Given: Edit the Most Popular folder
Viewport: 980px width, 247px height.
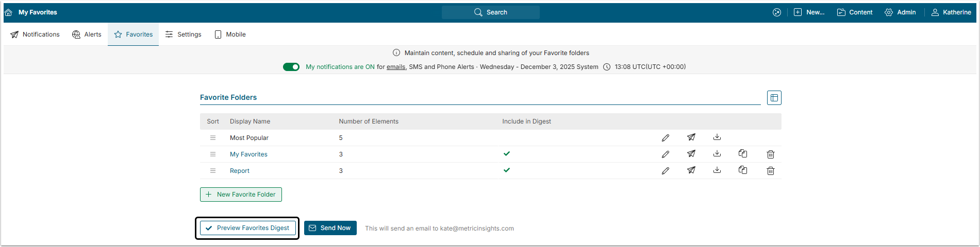Looking at the screenshot, I should click(666, 138).
